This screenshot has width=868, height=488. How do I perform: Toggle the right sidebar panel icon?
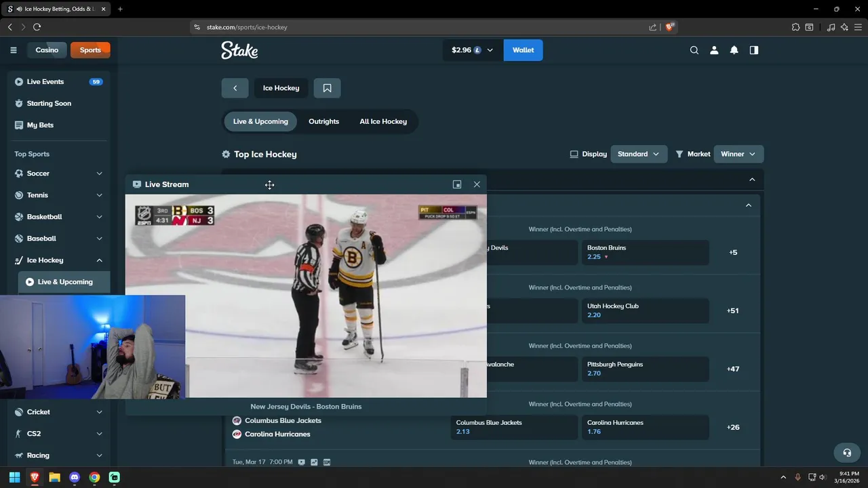point(753,50)
